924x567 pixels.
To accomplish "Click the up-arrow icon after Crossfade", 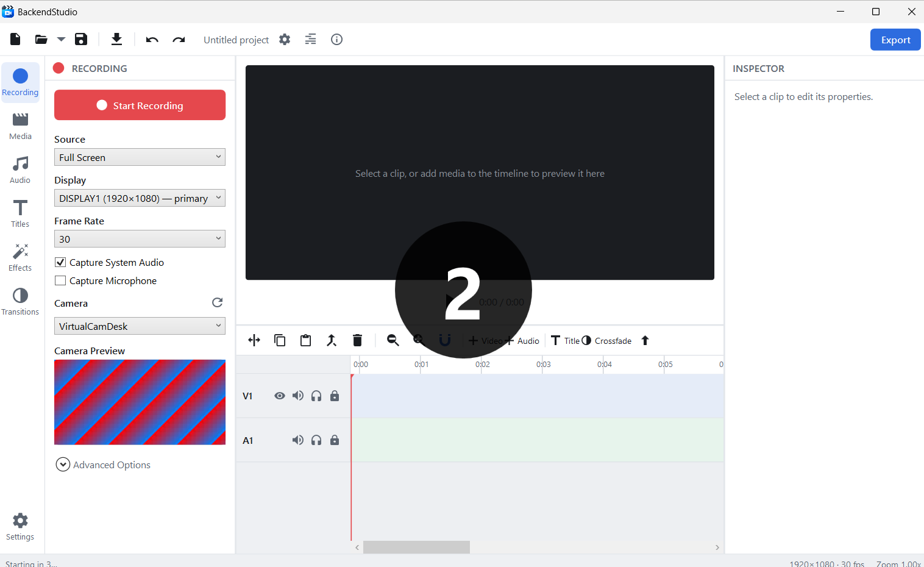I will click(645, 340).
